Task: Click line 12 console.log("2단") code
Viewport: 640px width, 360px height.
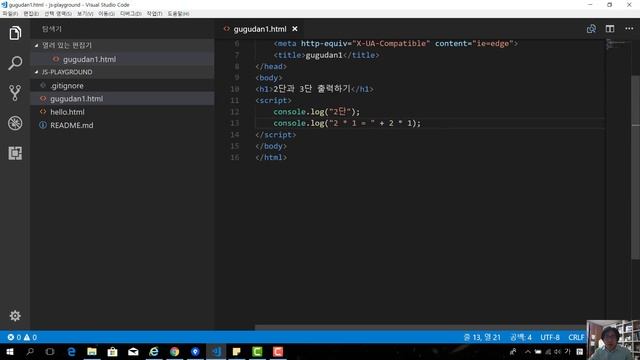Action: click(317, 112)
